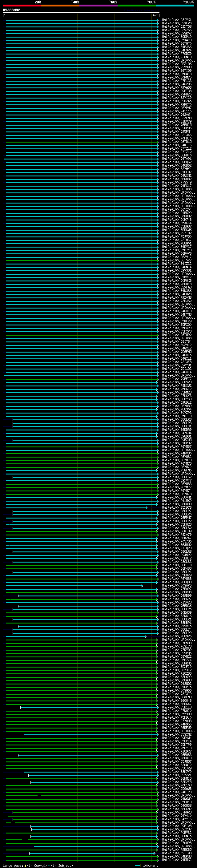Click hit label UniRef100_P08093

[176, 504]
